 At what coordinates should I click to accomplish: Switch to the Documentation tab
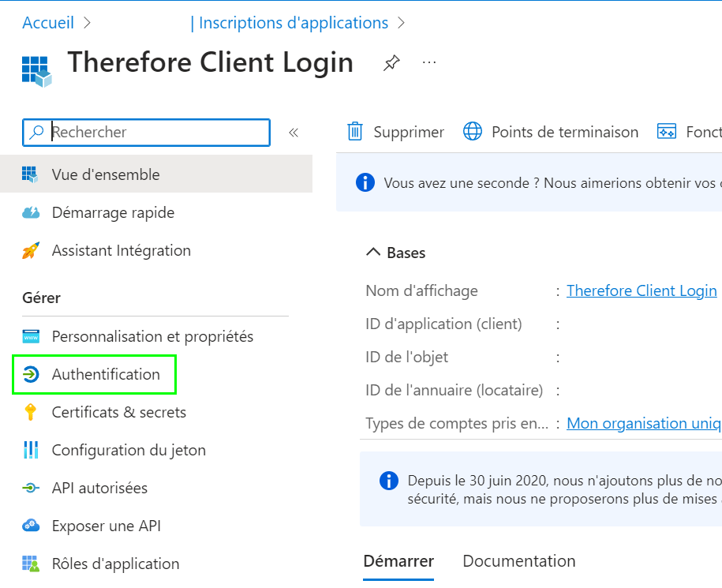pos(518,560)
